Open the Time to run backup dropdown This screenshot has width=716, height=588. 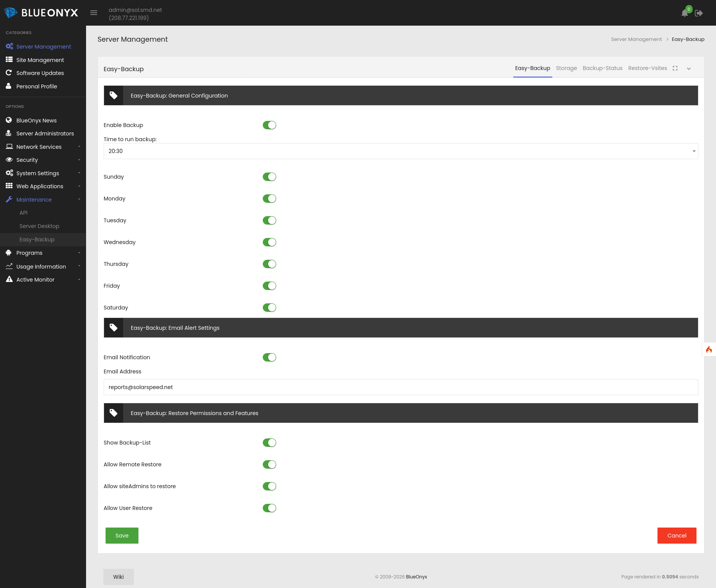coord(400,151)
